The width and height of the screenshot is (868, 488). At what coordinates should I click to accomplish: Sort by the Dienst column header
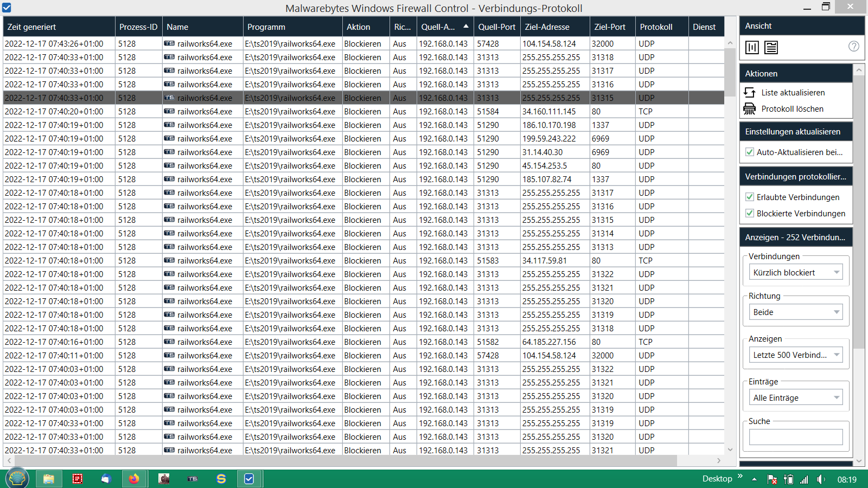pos(706,27)
